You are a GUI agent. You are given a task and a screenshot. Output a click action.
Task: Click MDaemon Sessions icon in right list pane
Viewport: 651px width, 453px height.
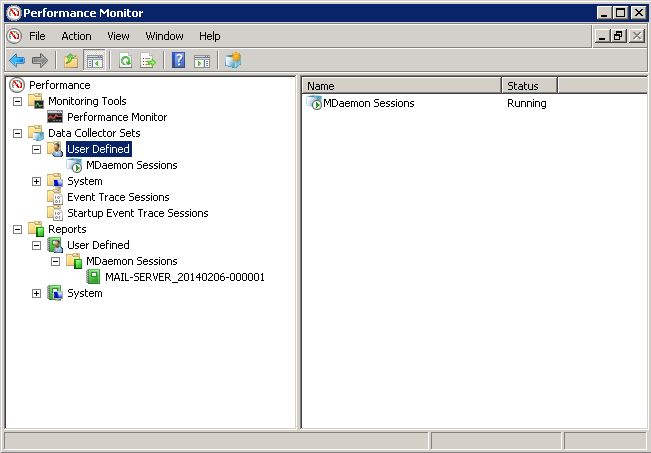pos(314,103)
